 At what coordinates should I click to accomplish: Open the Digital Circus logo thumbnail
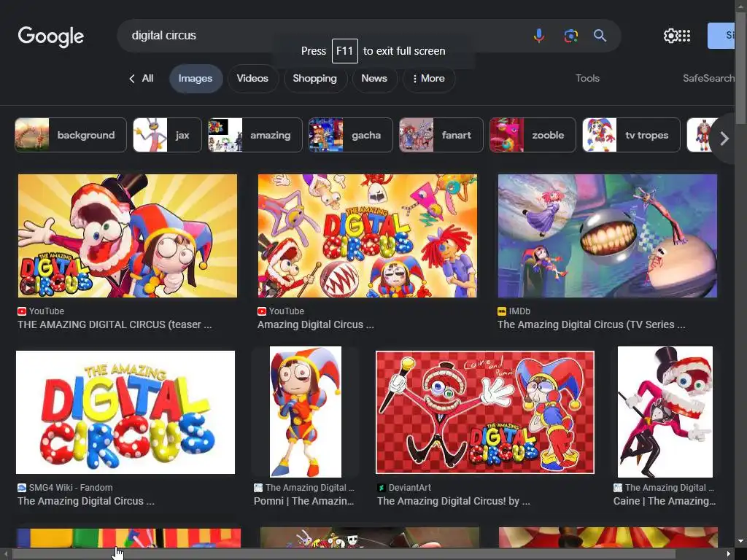coord(125,413)
